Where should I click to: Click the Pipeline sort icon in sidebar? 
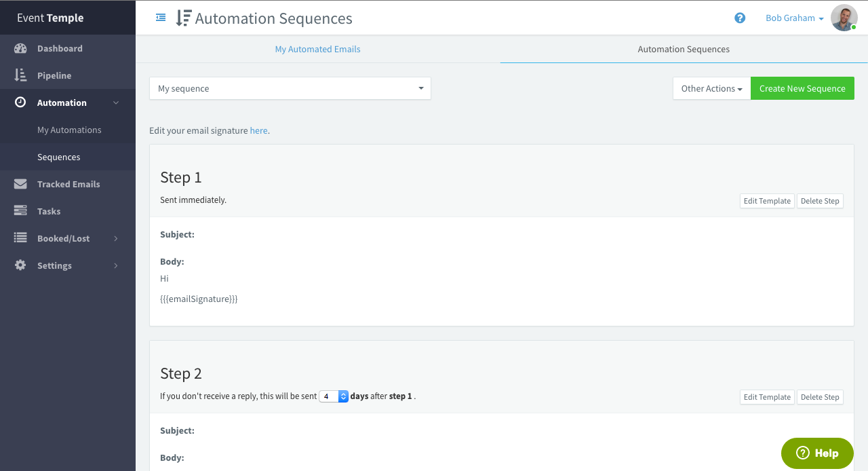(20, 75)
